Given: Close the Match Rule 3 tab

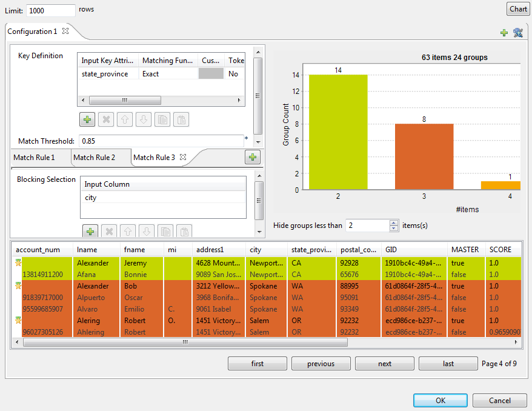Looking at the screenshot, I should (182, 157).
